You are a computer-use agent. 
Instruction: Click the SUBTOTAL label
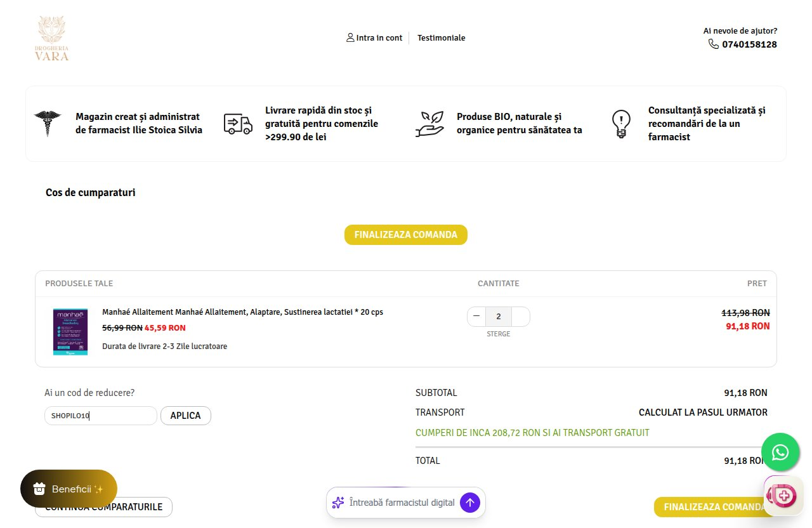(x=436, y=393)
